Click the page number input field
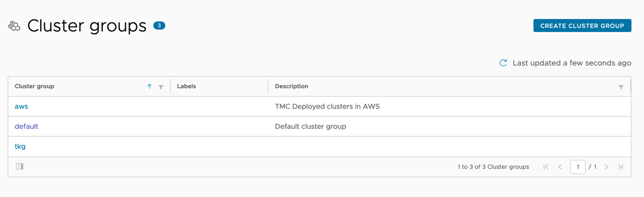The image size is (644, 197). [x=577, y=167]
